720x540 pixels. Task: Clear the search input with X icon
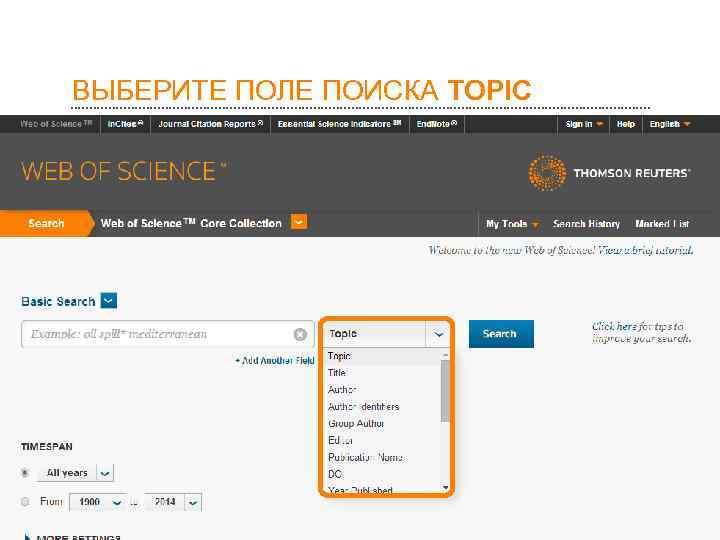pyautogui.click(x=300, y=334)
